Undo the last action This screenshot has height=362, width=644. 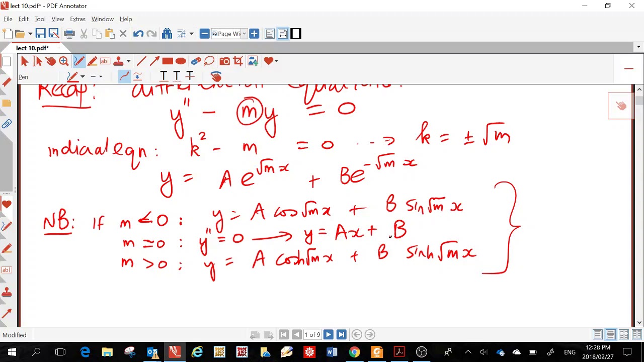point(138,34)
